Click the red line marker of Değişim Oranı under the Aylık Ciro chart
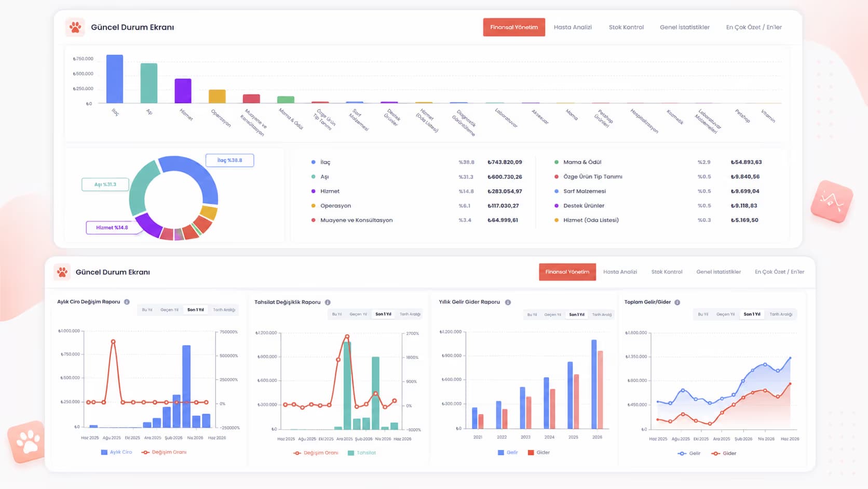The height and width of the screenshot is (489, 868). [x=145, y=452]
